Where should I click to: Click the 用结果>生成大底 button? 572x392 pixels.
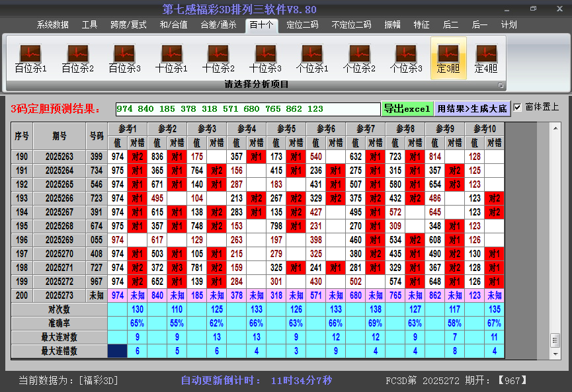point(471,107)
